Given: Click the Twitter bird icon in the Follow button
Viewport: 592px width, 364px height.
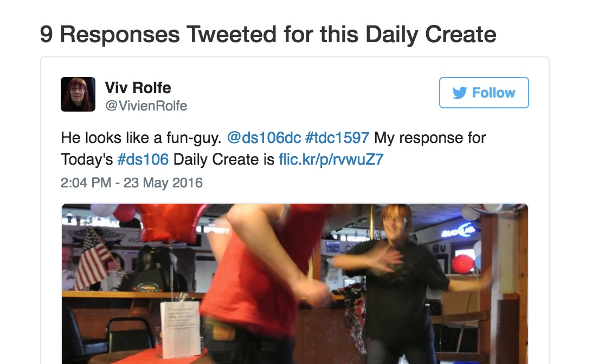Looking at the screenshot, I should click(460, 93).
